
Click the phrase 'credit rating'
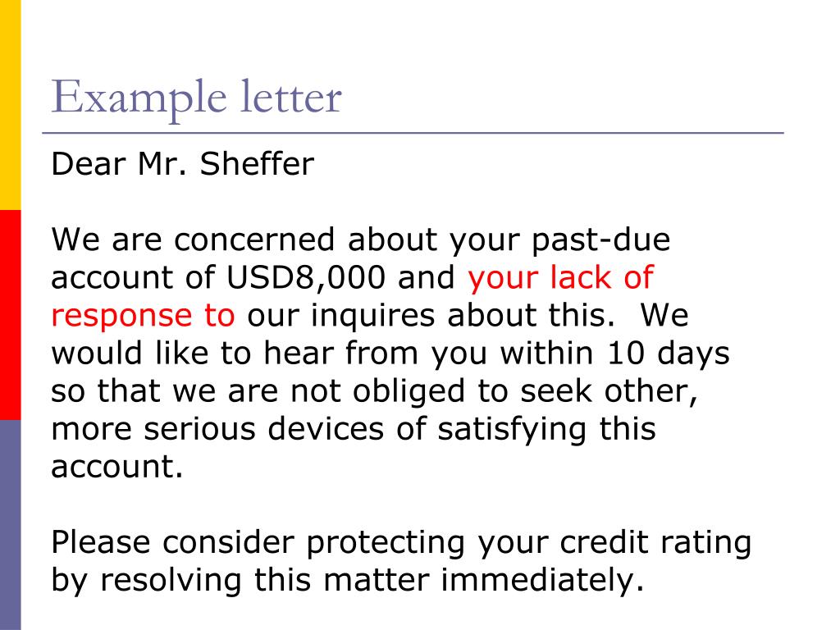click(x=655, y=543)
